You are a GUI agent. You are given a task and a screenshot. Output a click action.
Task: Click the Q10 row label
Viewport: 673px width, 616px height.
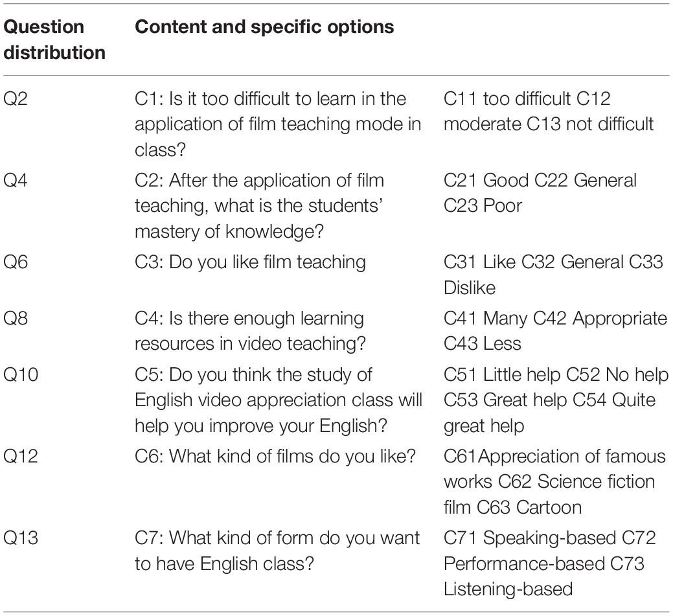coord(21,375)
